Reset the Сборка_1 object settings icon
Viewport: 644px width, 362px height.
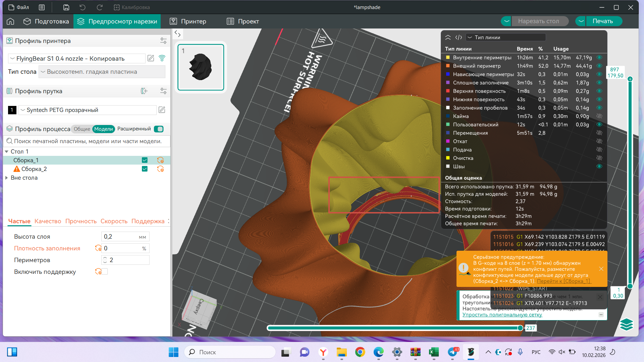coord(160,160)
